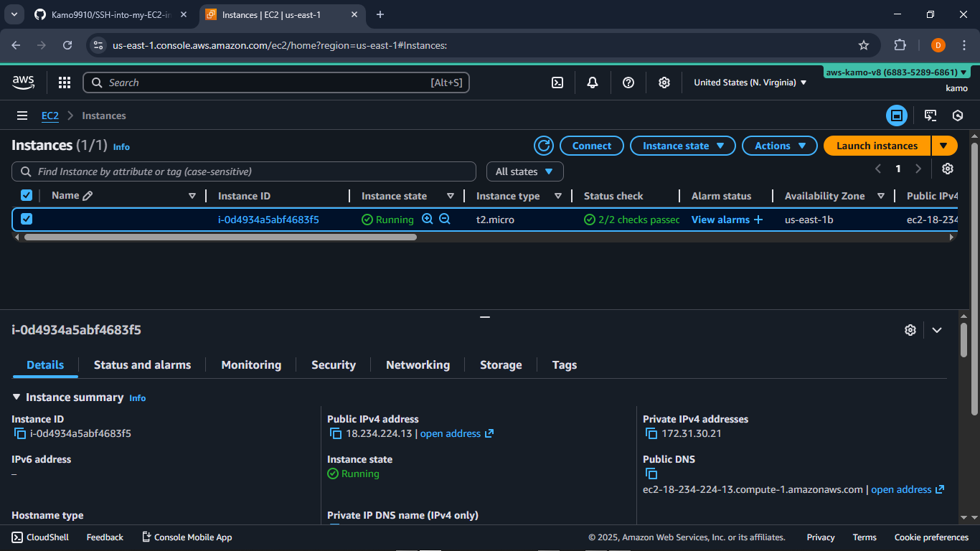
Task: Uncheck the select-all instances checkbox
Action: click(x=26, y=195)
